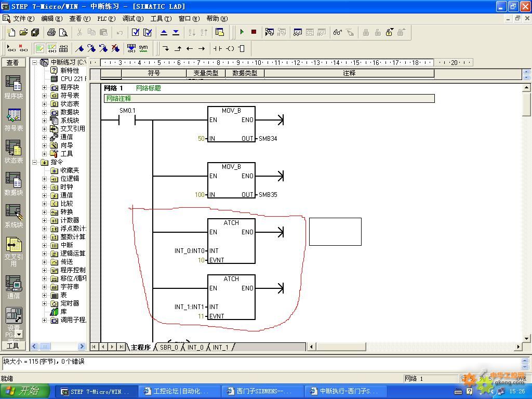This screenshot has height=399, width=532.
Task: Expand the 计数器 instruction folder
Action: tap(45, 220)
